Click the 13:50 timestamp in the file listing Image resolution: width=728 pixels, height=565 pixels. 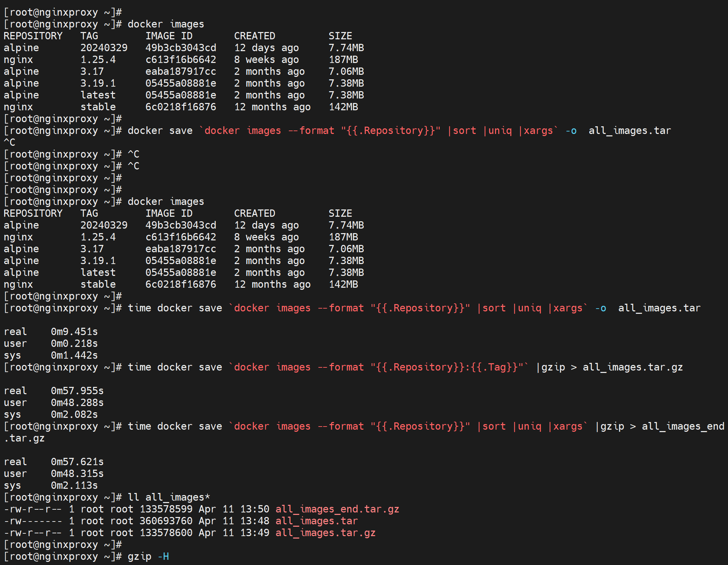[254, 509]
